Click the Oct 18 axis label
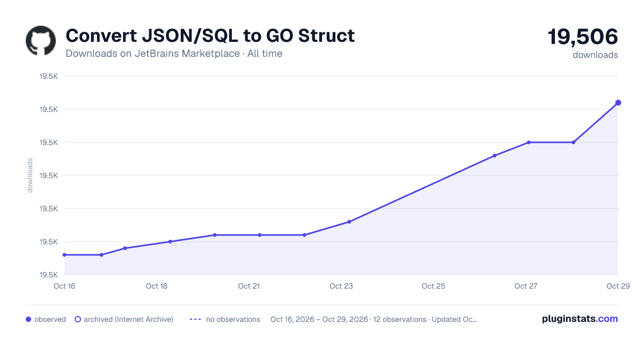Image resolution: width=644 pixels, height=338 pixels. click(157, 286)
